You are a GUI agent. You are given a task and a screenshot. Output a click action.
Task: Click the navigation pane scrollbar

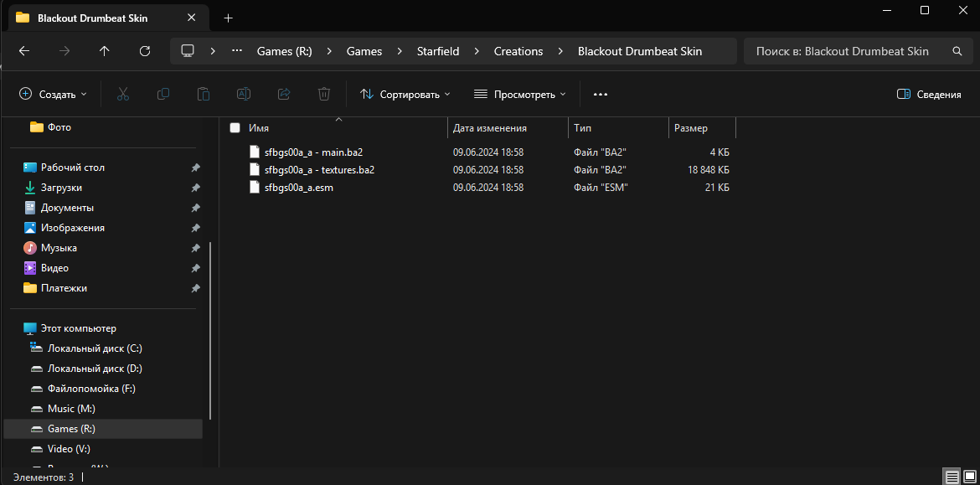pyautogui.click(x=210, y=331)
